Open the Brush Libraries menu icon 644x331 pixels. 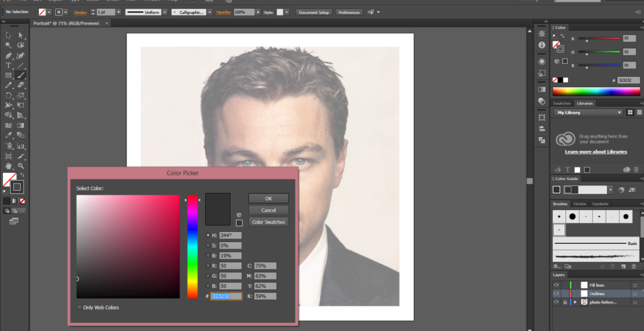[557, 267]
